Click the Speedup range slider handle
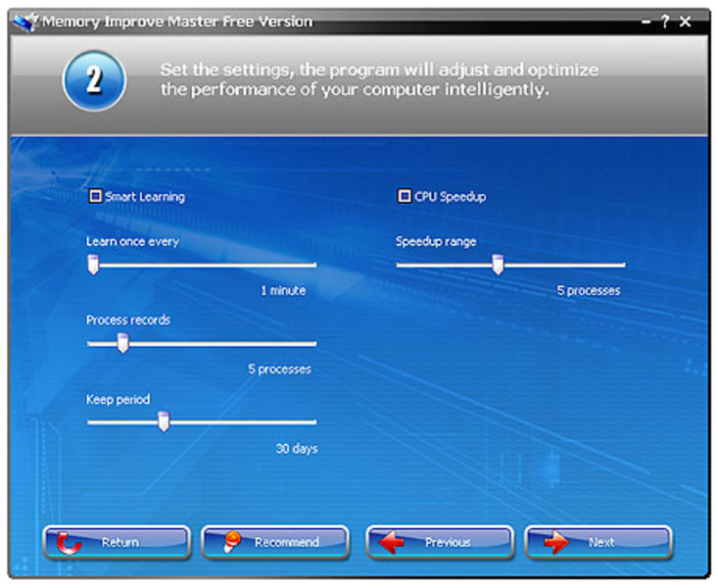718x588 pixels. point(498,265)
